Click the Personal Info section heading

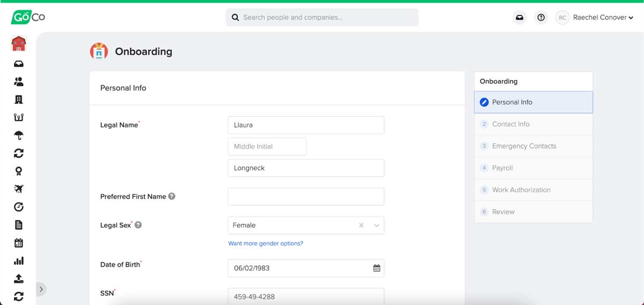pyautogui.click(x=123, y=88)
